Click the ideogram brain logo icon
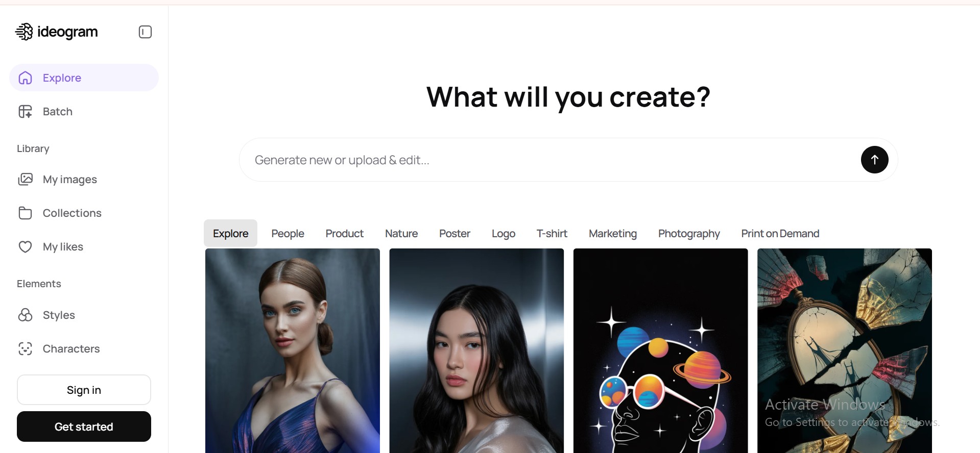The width and height of the screenshot is (980, 453). [x=24, y=32]
